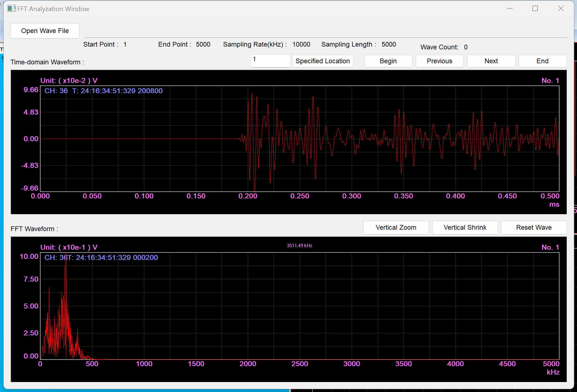Reset the FFT view with Reset Wave
The height and width of the screenshot is (392, 577).
tap(534, 227)
